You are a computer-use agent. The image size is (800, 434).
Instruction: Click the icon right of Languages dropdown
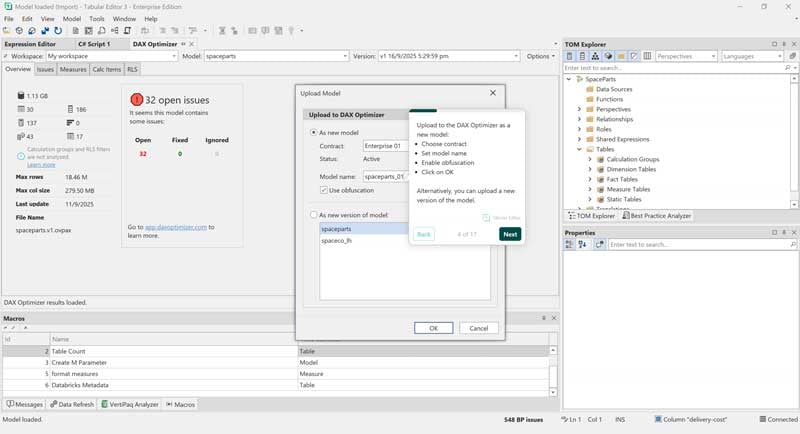pyautogui.click(x=792, y=56)
